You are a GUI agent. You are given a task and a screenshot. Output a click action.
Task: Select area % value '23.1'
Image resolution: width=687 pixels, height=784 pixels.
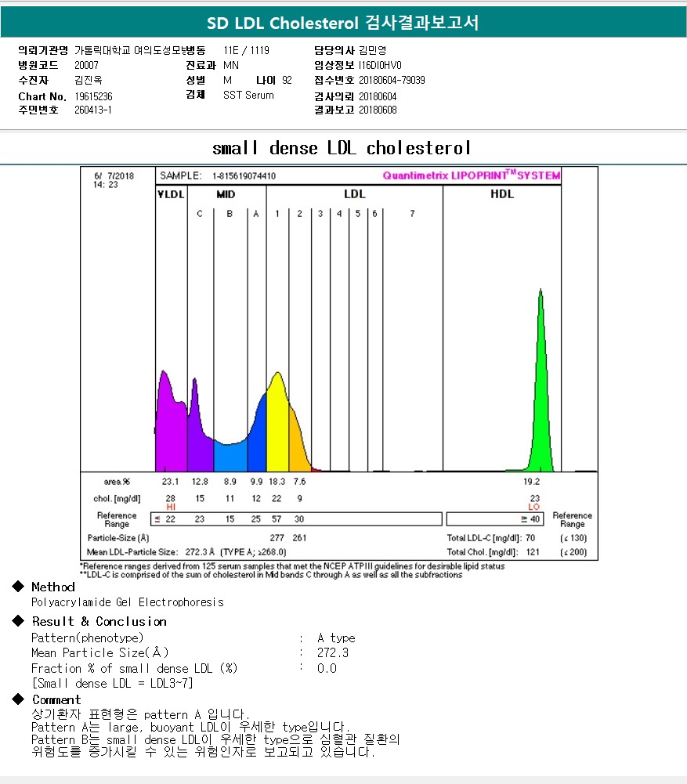point(170,482)
